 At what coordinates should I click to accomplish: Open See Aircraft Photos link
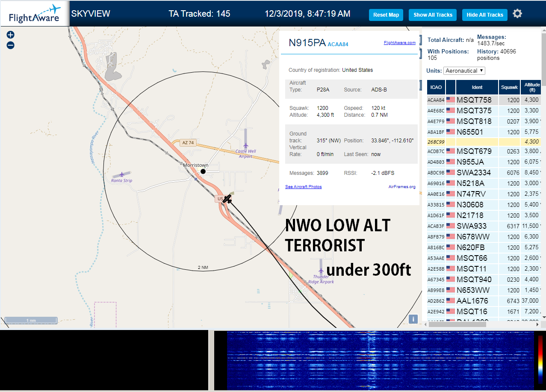click(304, 187)
